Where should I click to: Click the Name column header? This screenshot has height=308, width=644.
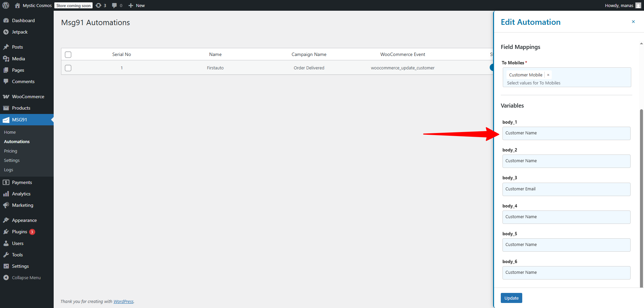215,54
